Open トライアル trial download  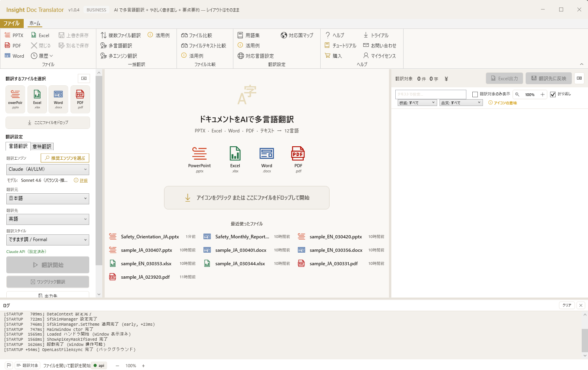[376, 35]
